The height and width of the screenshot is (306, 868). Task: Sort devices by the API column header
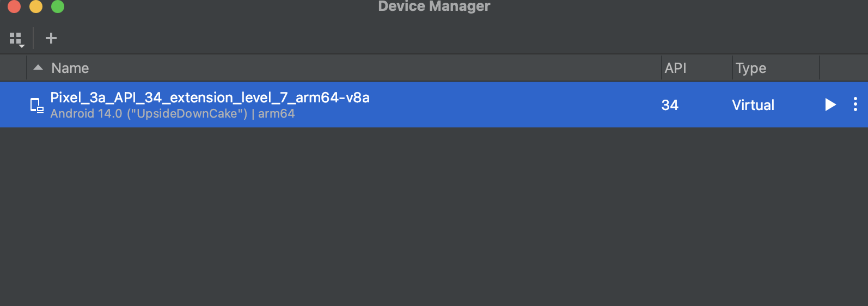tap(675, 68)
